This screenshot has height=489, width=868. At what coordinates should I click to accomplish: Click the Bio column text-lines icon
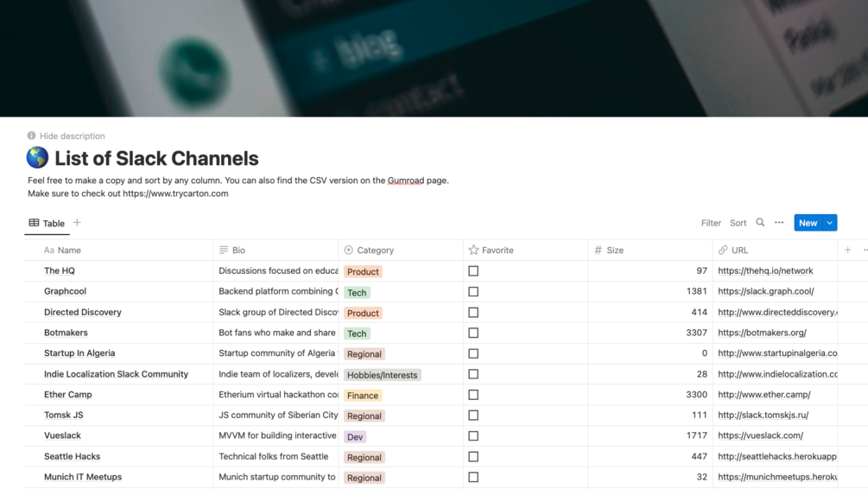point(224,251)
